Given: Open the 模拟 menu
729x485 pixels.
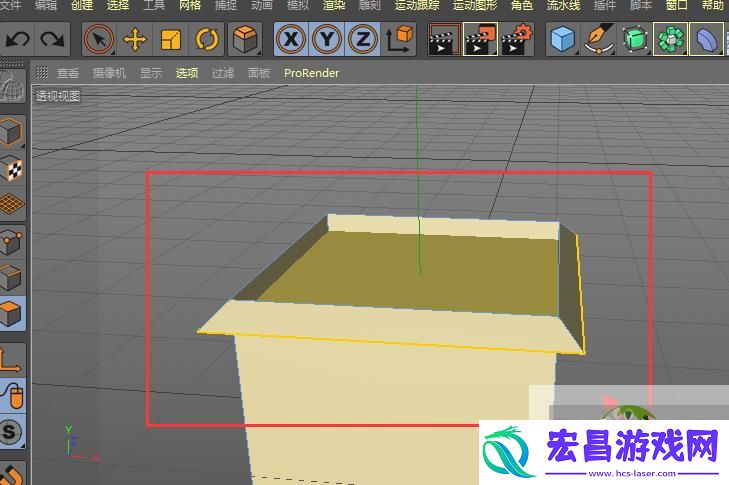Looking at the screenshot, I should (298, 6).
